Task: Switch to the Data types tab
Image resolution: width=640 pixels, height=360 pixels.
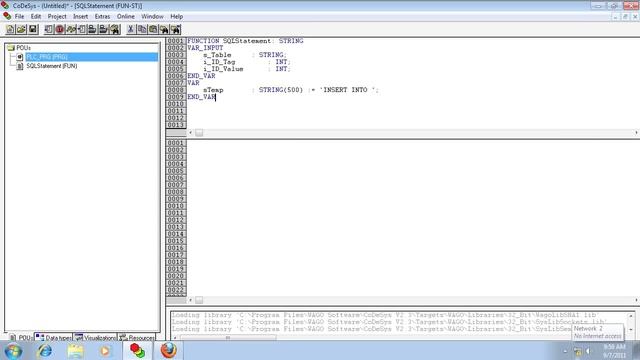Action: click(53, 338)
